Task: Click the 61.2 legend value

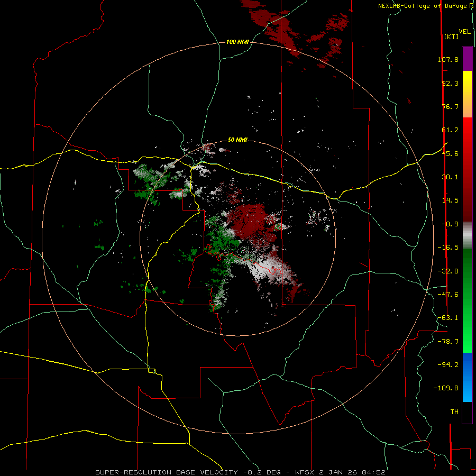Action: click(x=450, y=130)
